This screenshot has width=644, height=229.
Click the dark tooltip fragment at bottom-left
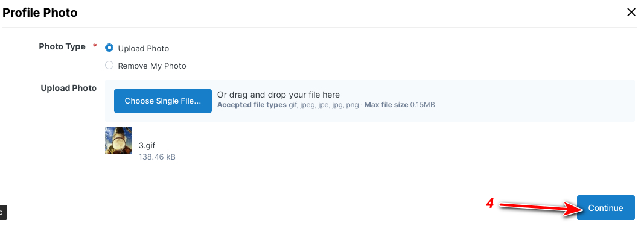tap(3, 212)
